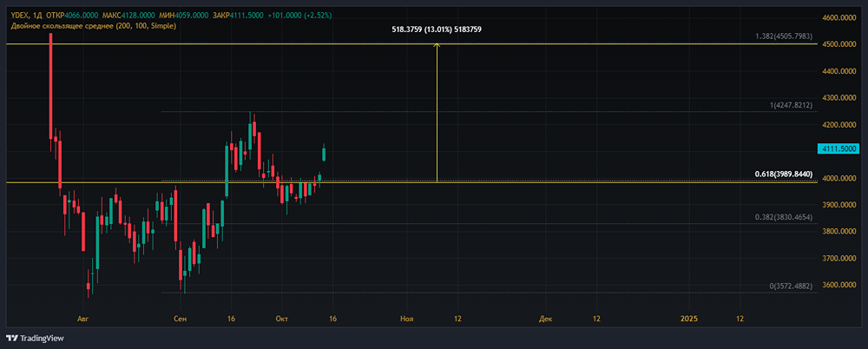Click the arrowhead atop the yellow measurement line
This screenshot has height=349, width=868.
click(437, 45)
